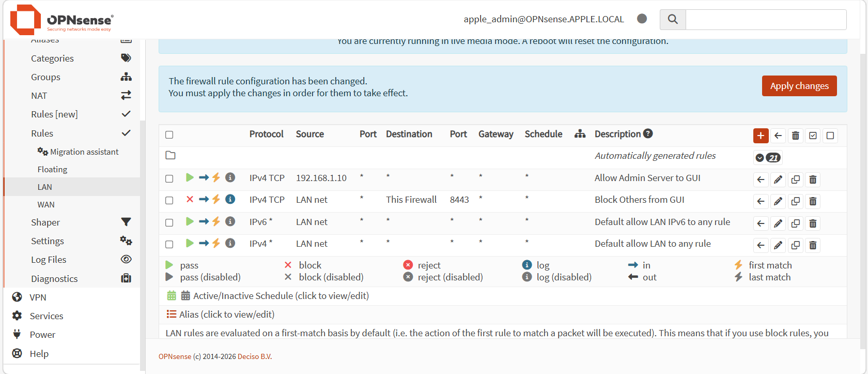Screen dimensions: 868x374
Task: Open the NAT menu item
Action: [x=72, y=96]
